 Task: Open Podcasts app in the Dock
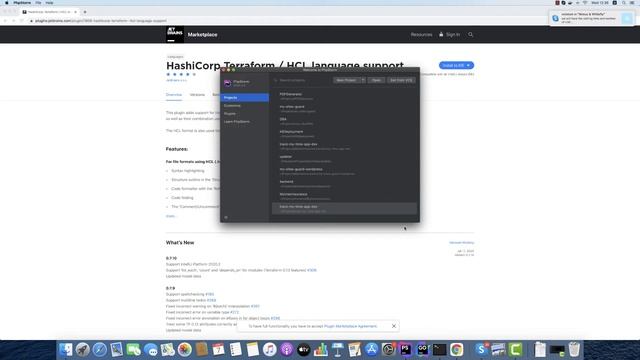(x=287, y=349)
